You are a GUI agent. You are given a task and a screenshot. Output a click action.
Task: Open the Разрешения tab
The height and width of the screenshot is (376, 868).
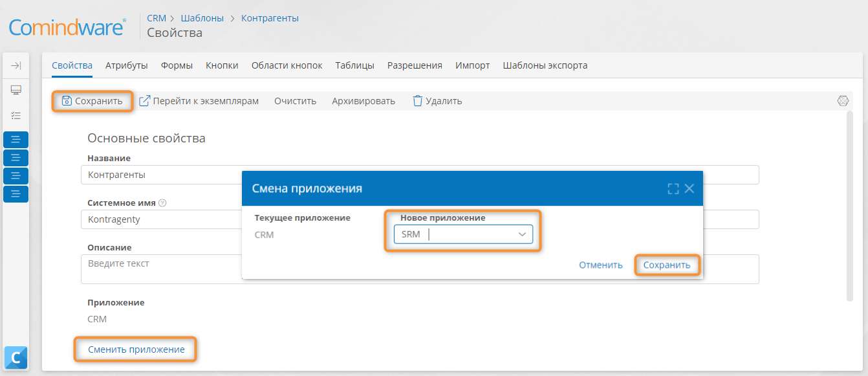pos(415,65)
